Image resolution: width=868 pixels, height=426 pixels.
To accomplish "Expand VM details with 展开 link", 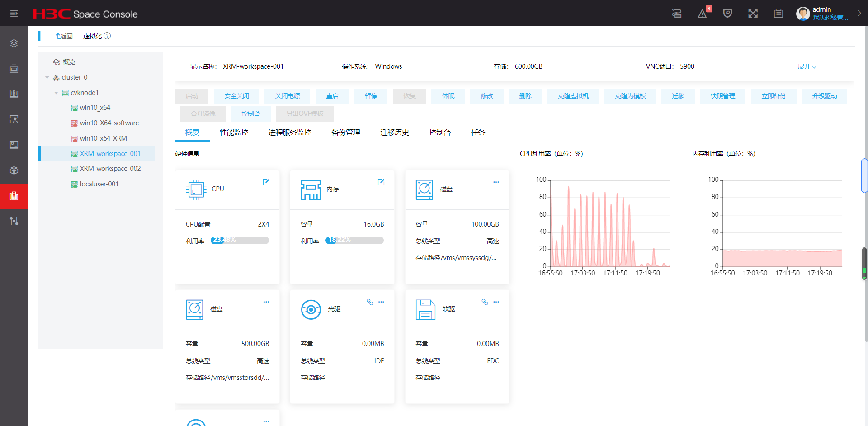I will coord(807,67).
